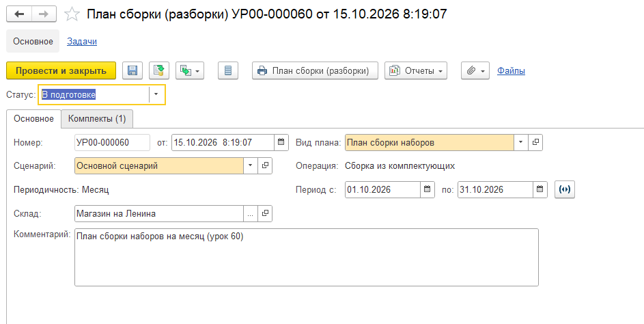
Task: Open the document movements list icon
Action: [x=228, y=70]
